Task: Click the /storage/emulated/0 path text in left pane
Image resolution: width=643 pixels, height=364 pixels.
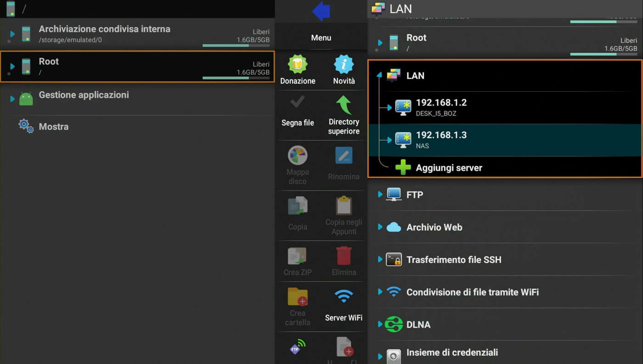Action: coord(70,40)
